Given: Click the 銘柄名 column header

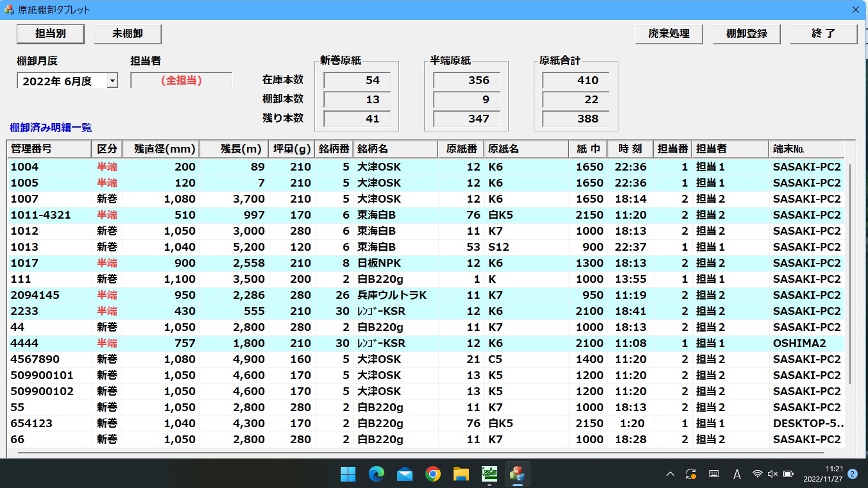Looking at the screenshot, I should [x=395, y=149].
